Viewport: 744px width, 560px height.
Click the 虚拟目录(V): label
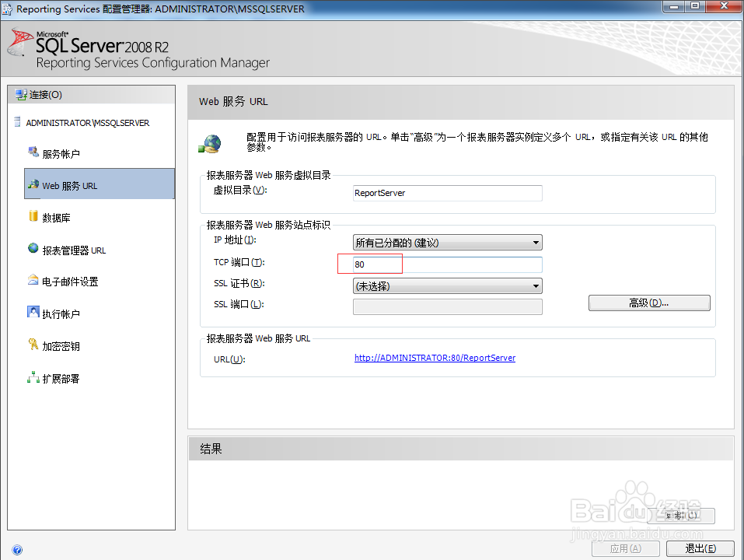point(240,191)
